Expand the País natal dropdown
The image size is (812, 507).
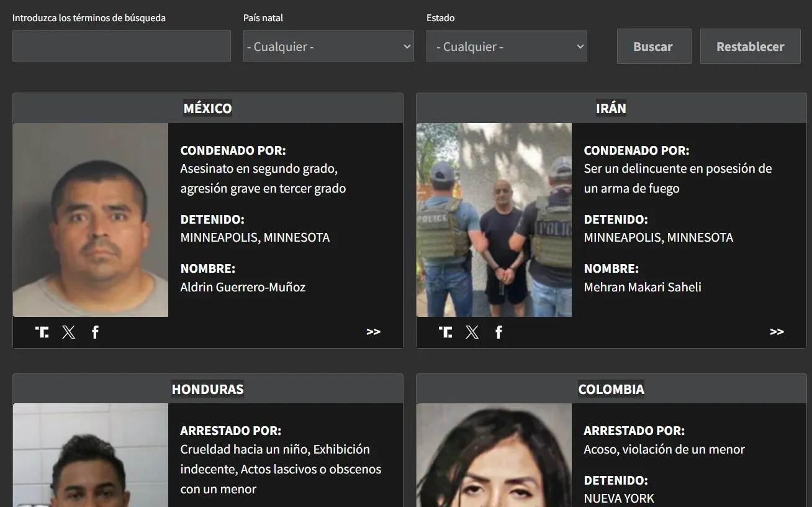pyautogui.click(x=328, y=47)
